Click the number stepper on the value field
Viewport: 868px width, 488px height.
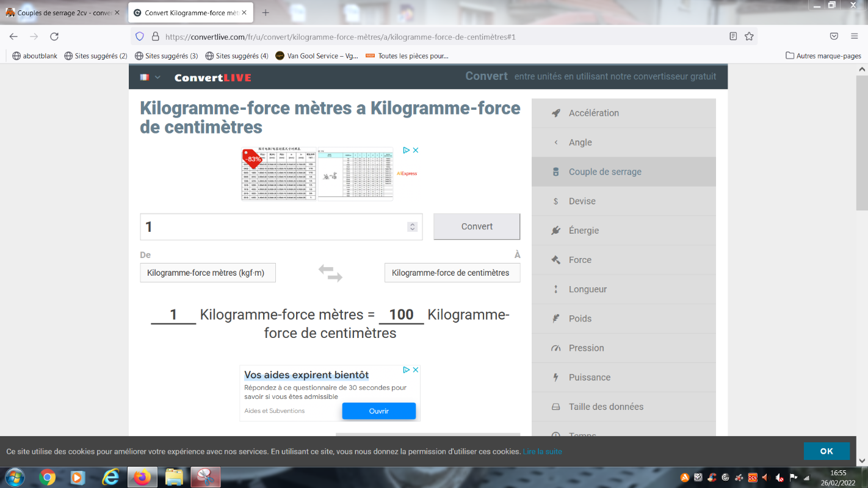point(413,227)
